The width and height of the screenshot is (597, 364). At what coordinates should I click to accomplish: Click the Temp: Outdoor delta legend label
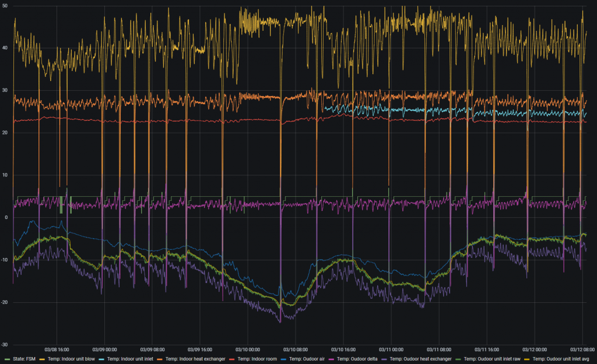point(358,359)
